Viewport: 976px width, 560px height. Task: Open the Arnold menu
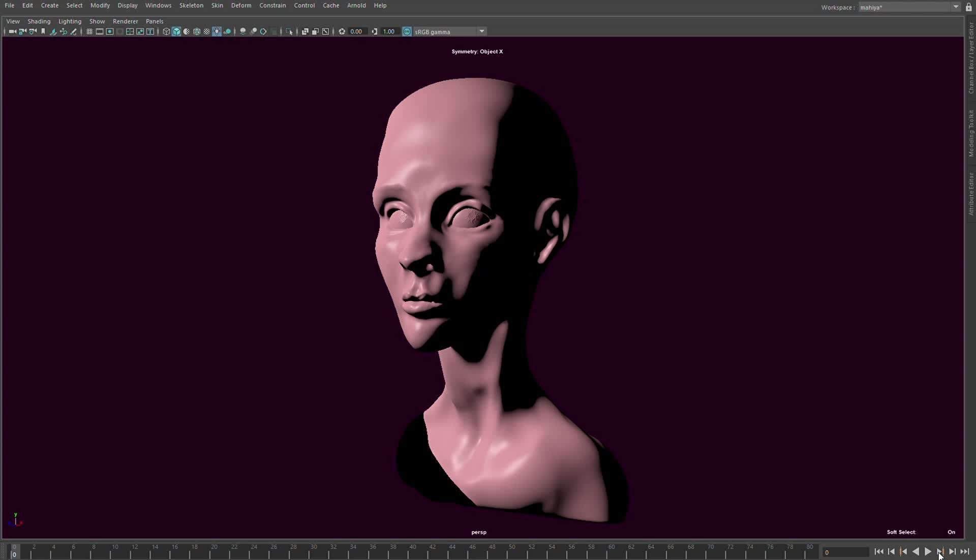(x=356, y=6)
